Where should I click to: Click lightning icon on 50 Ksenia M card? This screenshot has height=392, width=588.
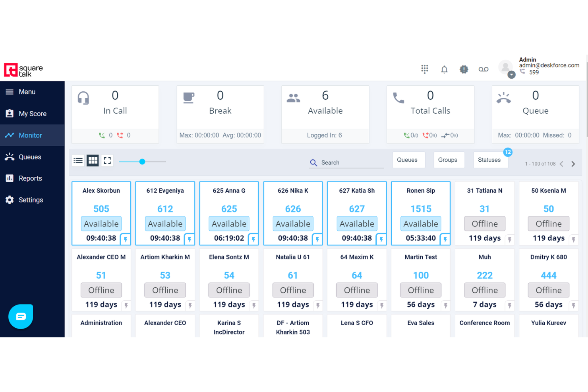click(x=574, y=239)
